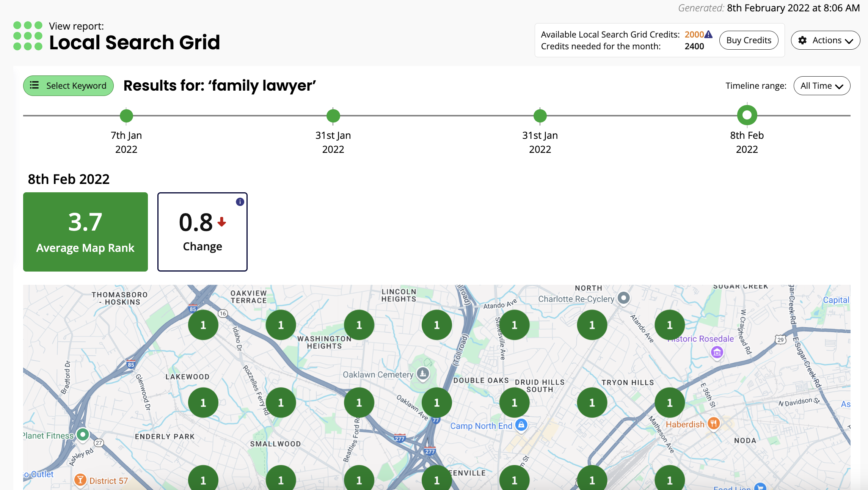
Task: Click the Capital link on map edge
Action: 836,300
